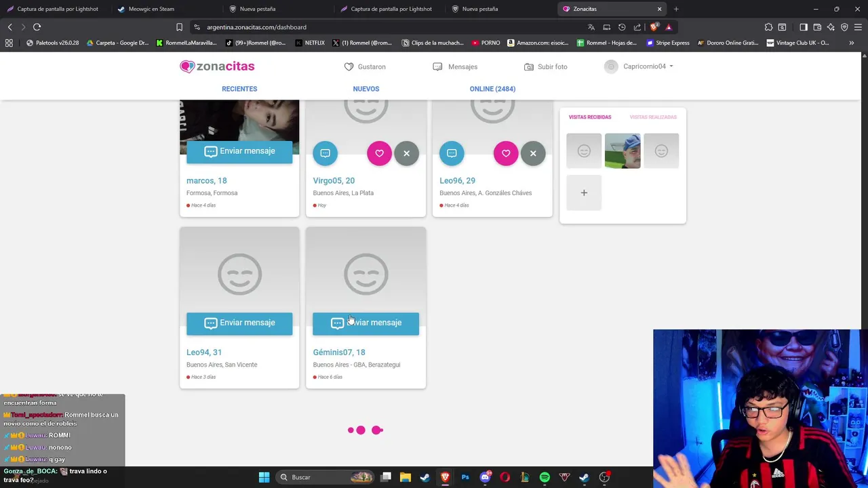
Task: Like Leo96 with the heart button
Action: tap(506, 153)
